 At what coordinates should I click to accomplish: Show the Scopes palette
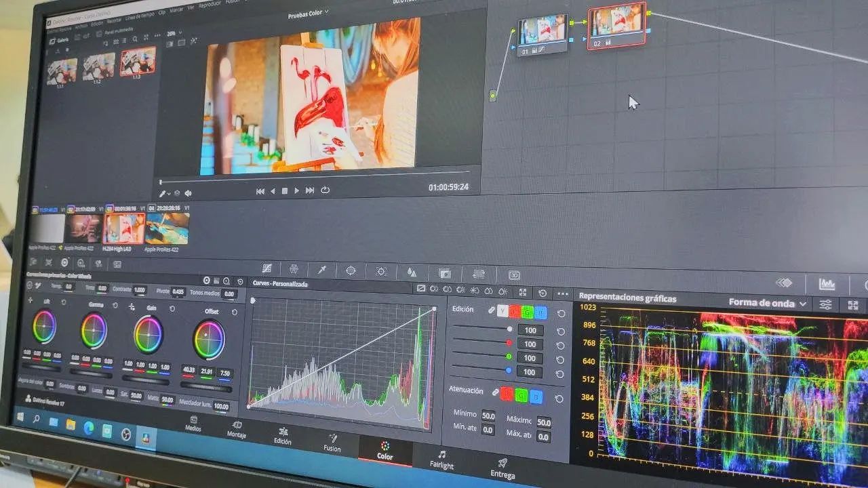coord(827,284)
